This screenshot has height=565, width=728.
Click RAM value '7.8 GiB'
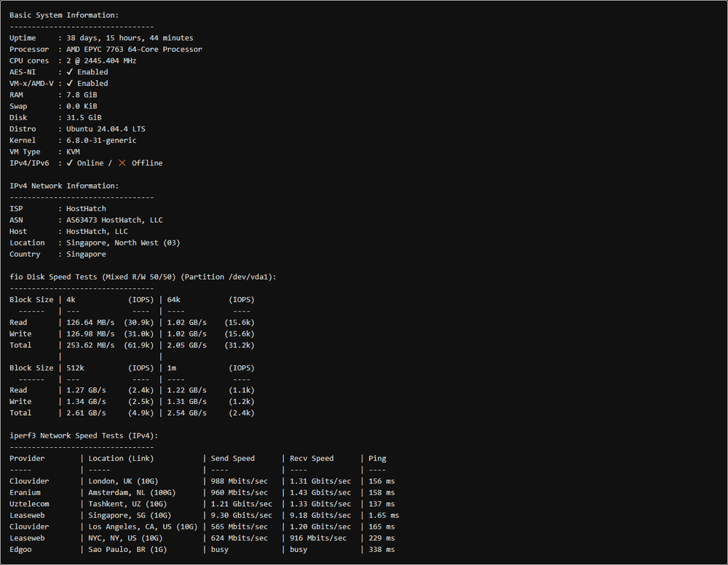[82, 95]
